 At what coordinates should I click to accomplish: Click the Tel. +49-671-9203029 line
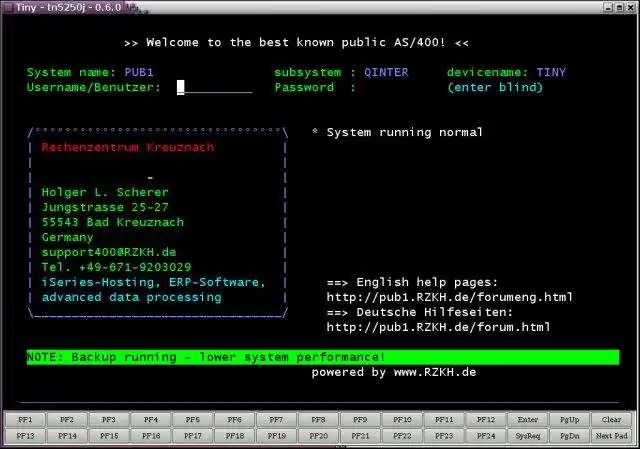(x=116, y=267)
